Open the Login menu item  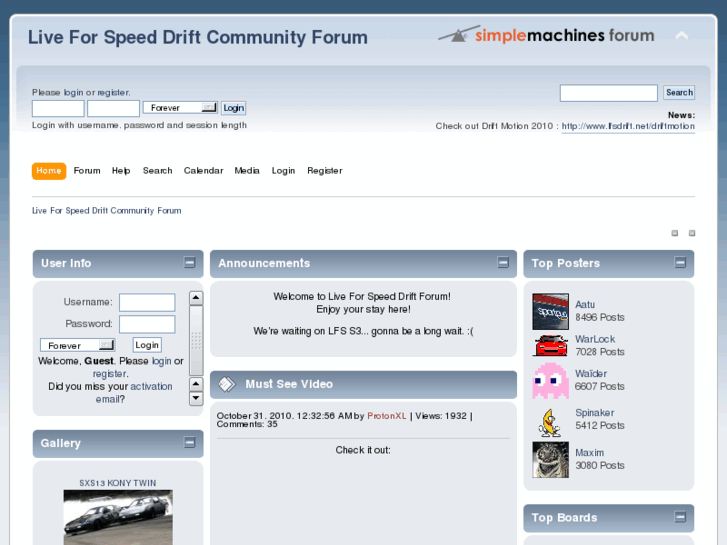click(x=283, y=171)
